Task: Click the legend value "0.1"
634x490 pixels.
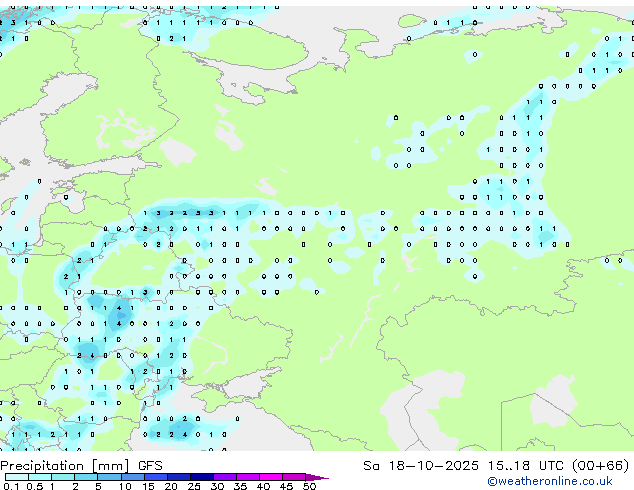Action: click(x=11, y=486)
